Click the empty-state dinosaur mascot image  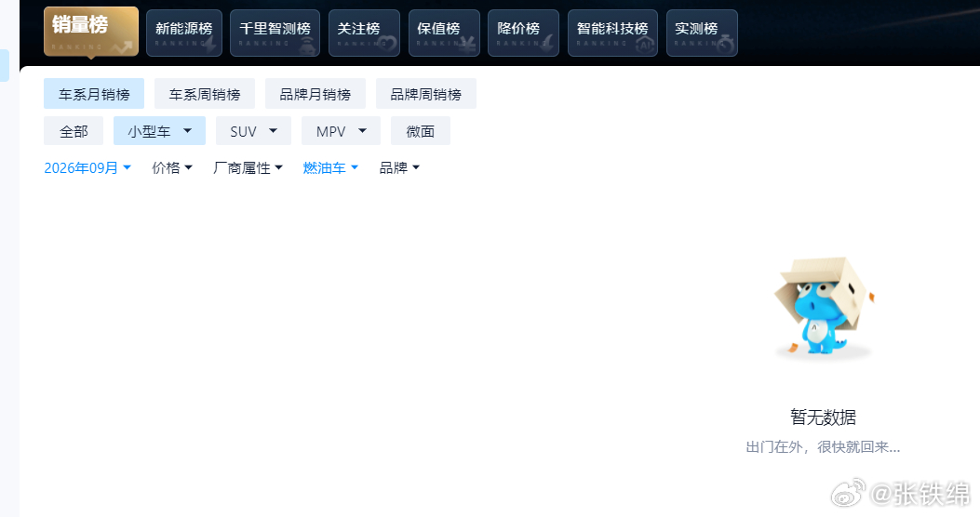point(823,307)
